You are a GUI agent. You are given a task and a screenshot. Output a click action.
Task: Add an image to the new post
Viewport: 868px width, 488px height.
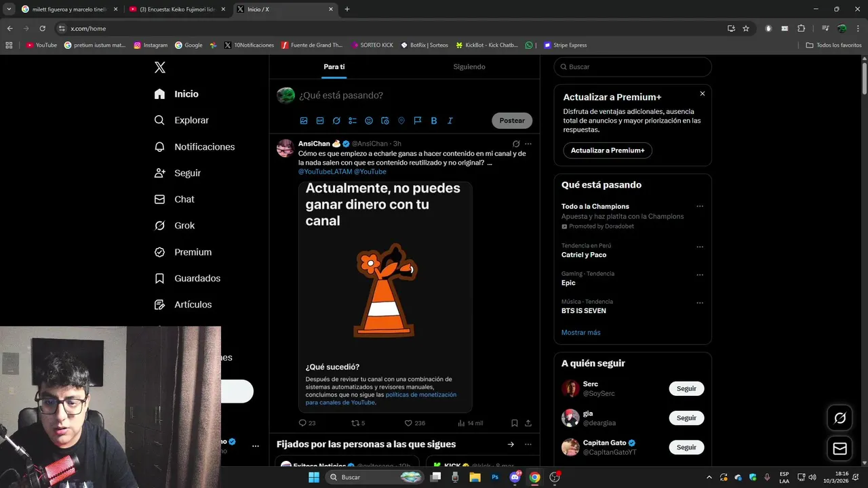(x=304, y=121)
